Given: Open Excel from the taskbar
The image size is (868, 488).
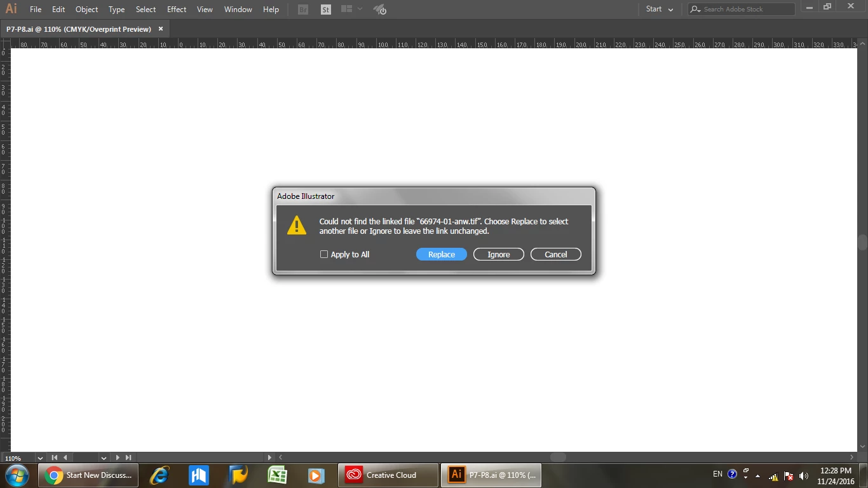Looking at the screenshot, I should 278,475.
